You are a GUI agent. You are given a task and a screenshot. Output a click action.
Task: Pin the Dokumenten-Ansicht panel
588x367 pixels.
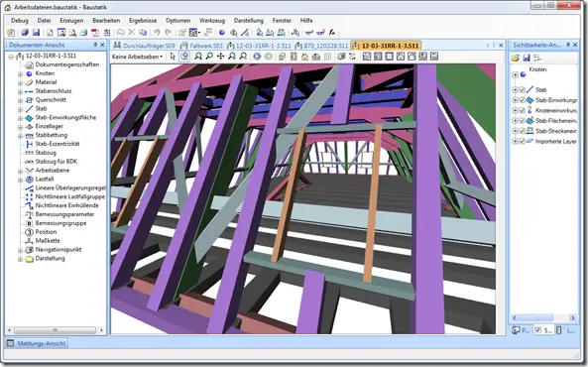(x=95, y=45)
